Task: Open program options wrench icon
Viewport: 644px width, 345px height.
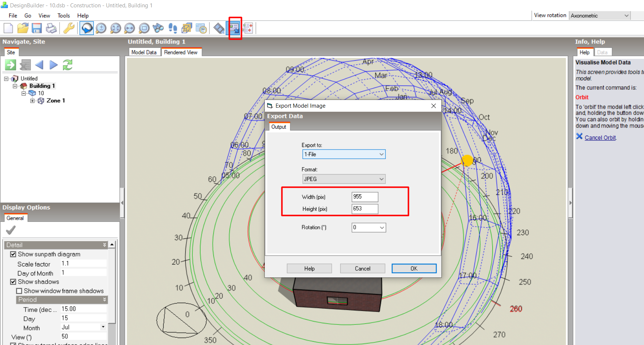Action: [69, 28]
